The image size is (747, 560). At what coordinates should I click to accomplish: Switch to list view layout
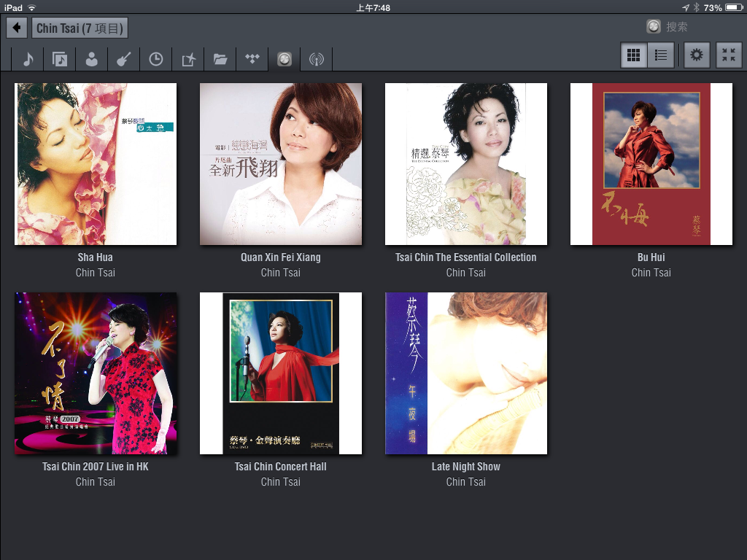point(661,55)
